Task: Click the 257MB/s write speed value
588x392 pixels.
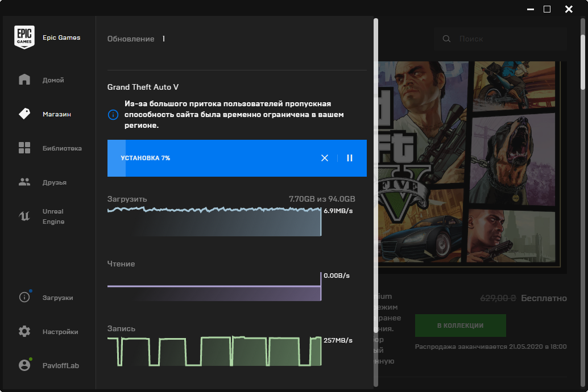Action: point(338,340)
